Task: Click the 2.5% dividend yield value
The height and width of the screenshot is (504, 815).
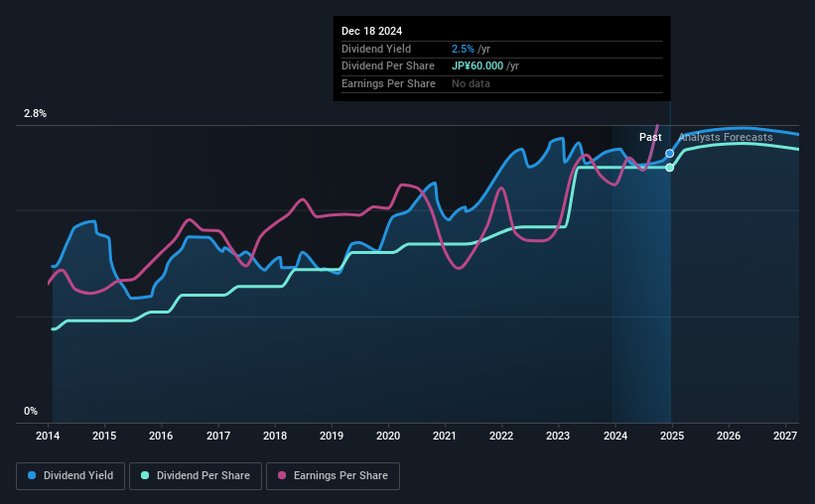Action: (463, 49)
